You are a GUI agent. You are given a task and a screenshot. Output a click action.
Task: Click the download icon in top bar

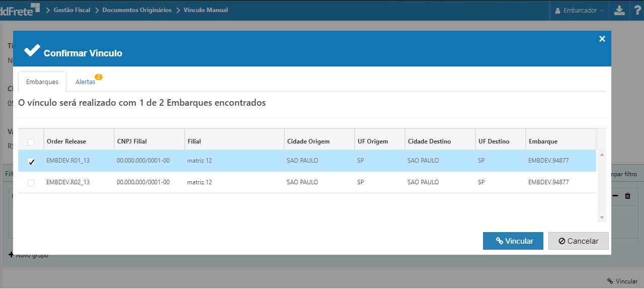(619, 10)
